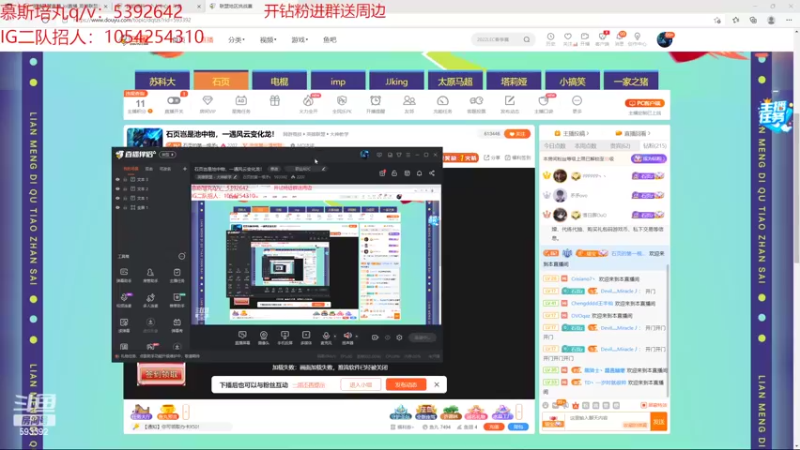Open the 弹幕秀 tool in the toolbox
Image resolution: width=800 pixels, height=450 pixels.
[177, 325]
